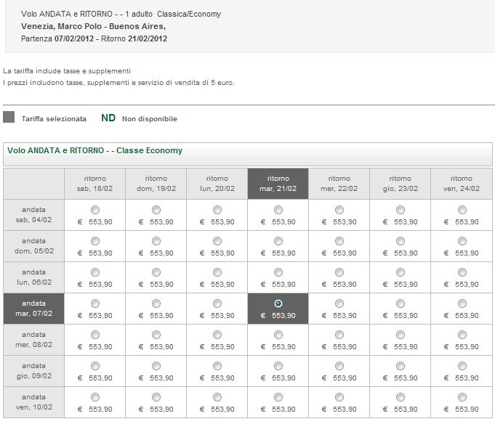
Task: Click 'La tariffa include tasse e supplementi' note
Action: point(67,71)
